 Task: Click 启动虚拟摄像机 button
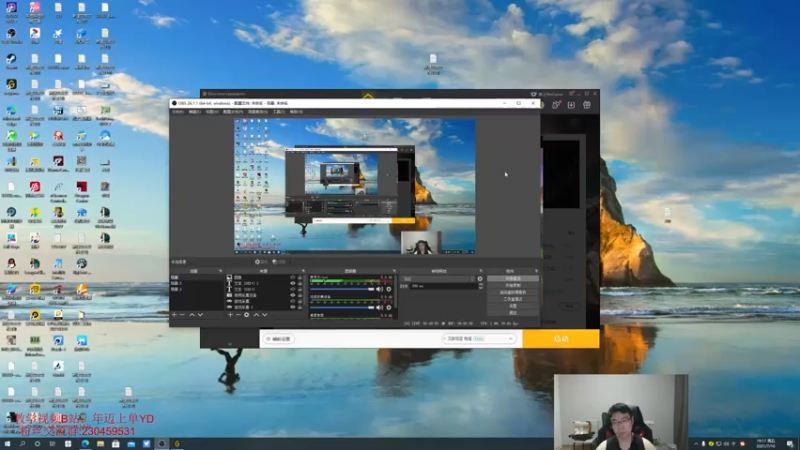(513, 292)
